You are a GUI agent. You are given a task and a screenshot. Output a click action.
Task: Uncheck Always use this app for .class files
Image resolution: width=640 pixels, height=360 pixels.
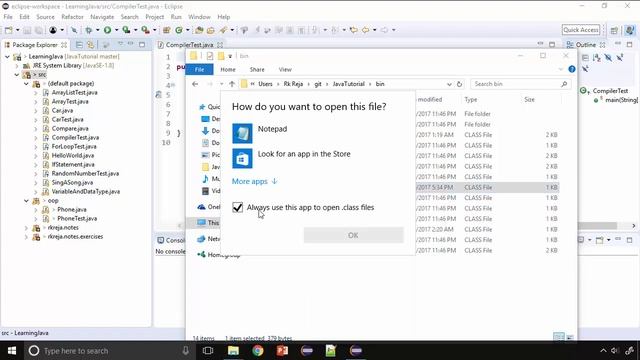tap(238, 207)
